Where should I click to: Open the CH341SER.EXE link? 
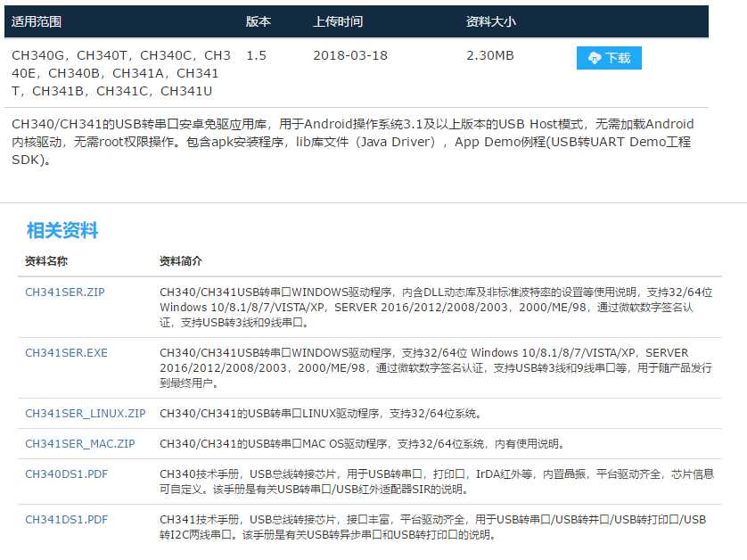pos(66,353)
